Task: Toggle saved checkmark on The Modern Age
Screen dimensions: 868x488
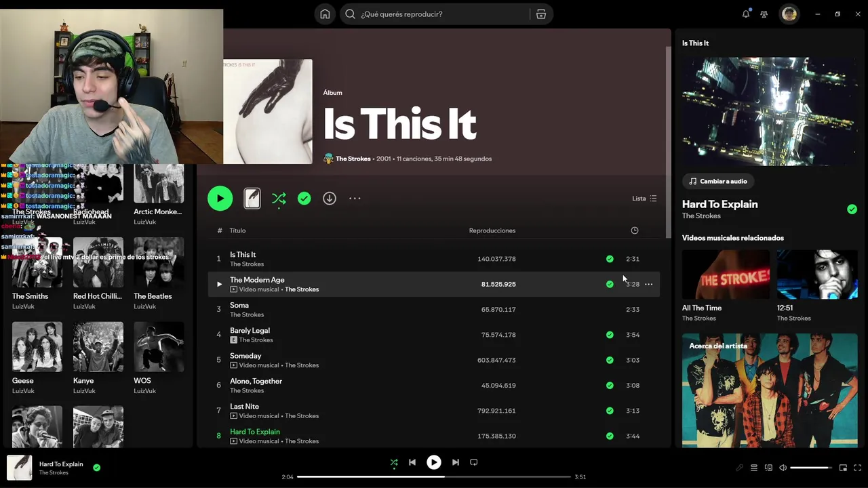Action: click(610, 284)
